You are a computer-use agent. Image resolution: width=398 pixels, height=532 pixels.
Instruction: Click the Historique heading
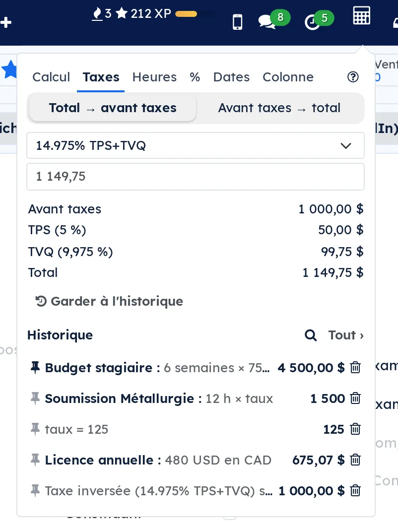(x=60, y=335)
